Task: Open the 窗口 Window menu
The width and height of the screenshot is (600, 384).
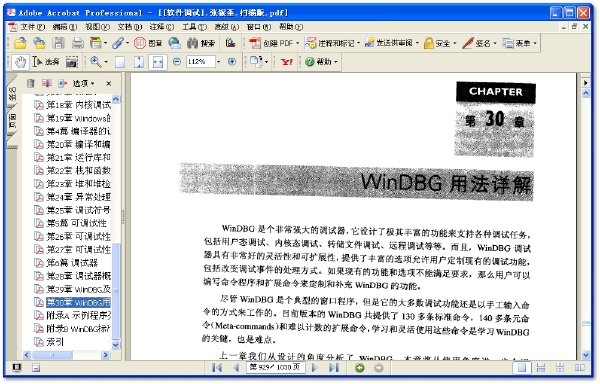Action: [259, 26]
